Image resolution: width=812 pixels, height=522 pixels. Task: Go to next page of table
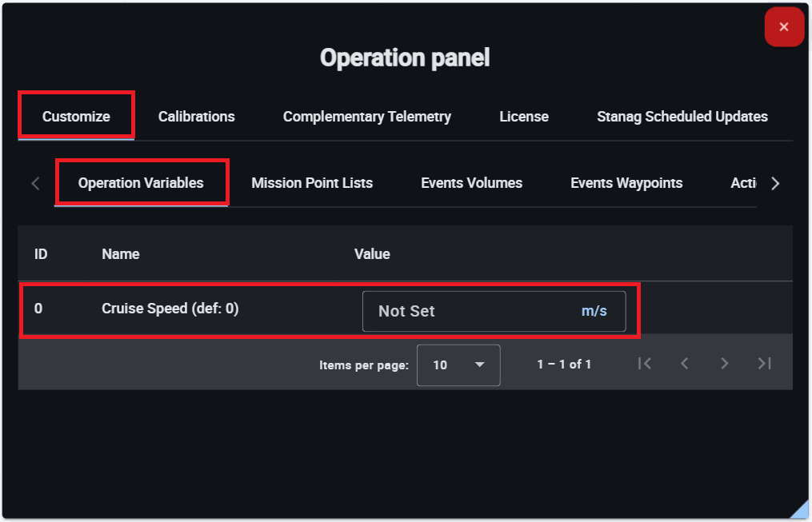point(724,364)
